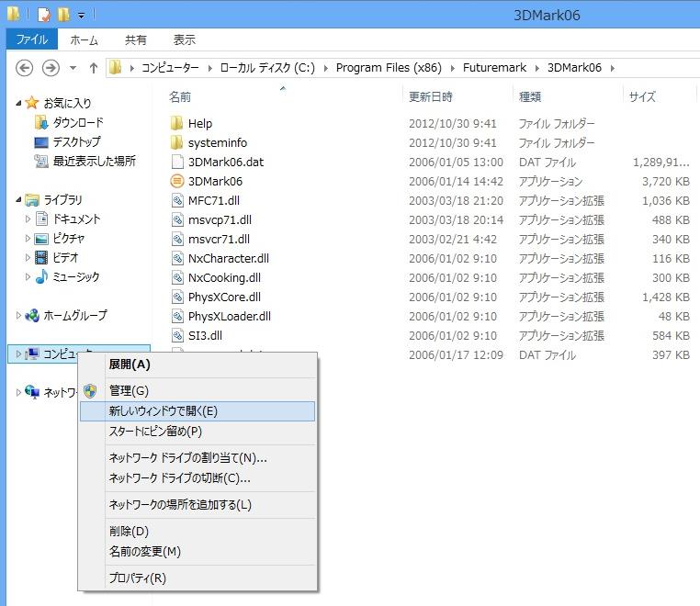Viewport: 700px width, 606px height.
Task: Click コンピューター in address breadcrumb
Action: click(170, 68)
